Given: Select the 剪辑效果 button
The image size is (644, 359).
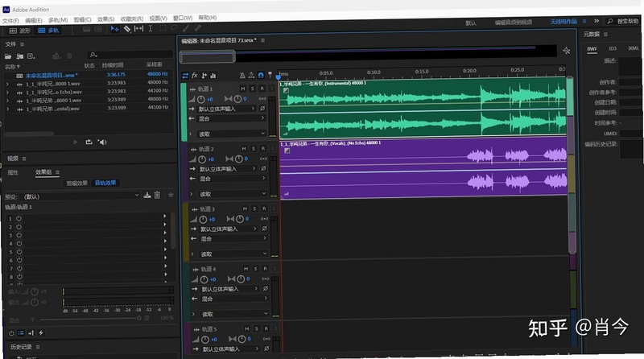Looking at the screenshot, I should click(77, 184).
